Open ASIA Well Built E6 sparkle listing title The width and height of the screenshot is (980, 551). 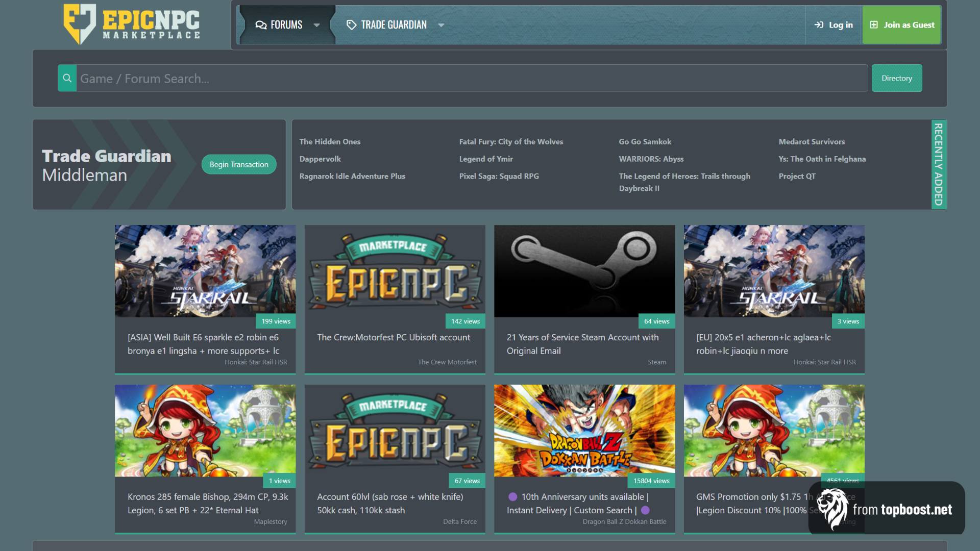pyautogui.click(x=203, y=344)
